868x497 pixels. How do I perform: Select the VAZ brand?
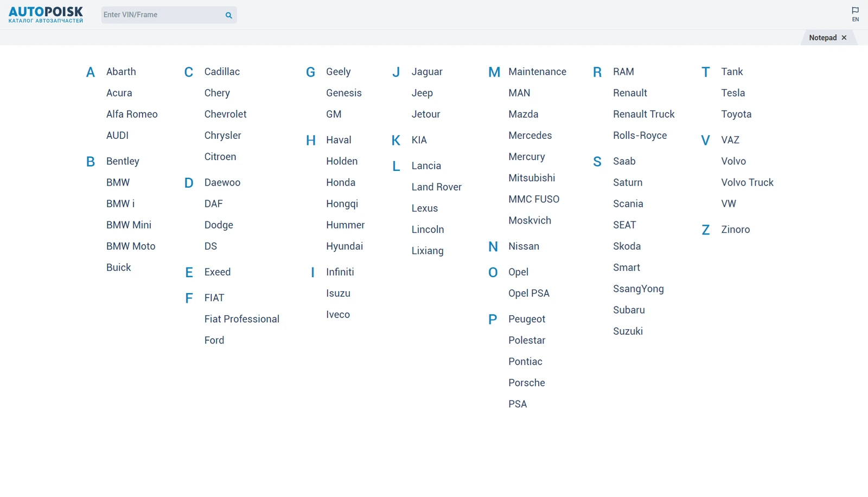pyautogui.click(x=730, y=140)
